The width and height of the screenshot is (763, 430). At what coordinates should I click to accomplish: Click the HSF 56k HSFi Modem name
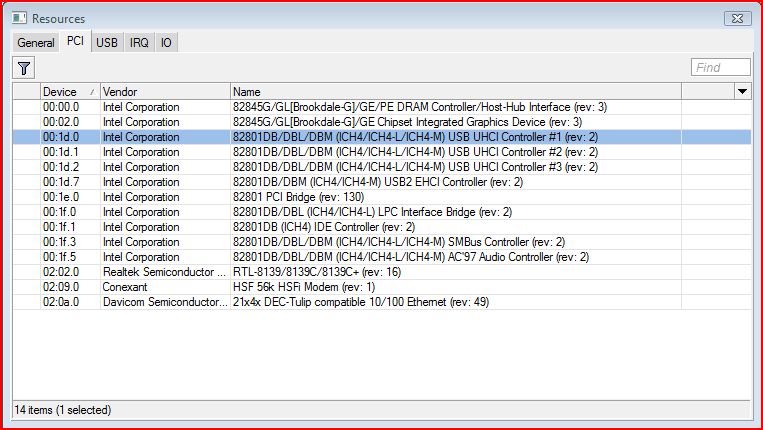pyautogui.click(x=304, y=287)
